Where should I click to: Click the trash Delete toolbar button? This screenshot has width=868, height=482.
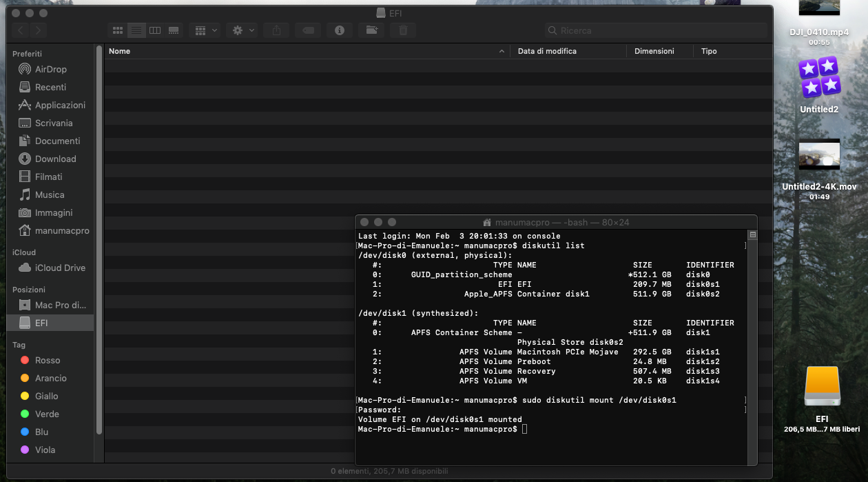403,30
